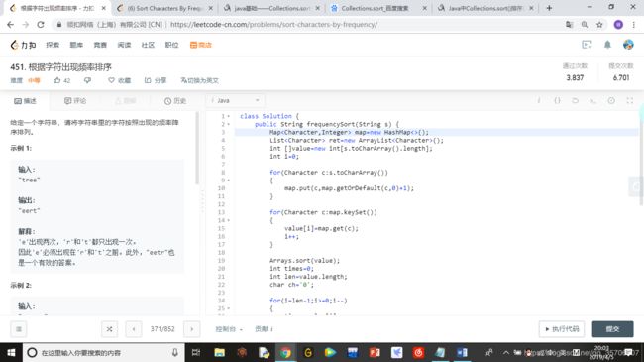Open the playground icon in the header
Screen dimensions: 644x362
(587, 45)
